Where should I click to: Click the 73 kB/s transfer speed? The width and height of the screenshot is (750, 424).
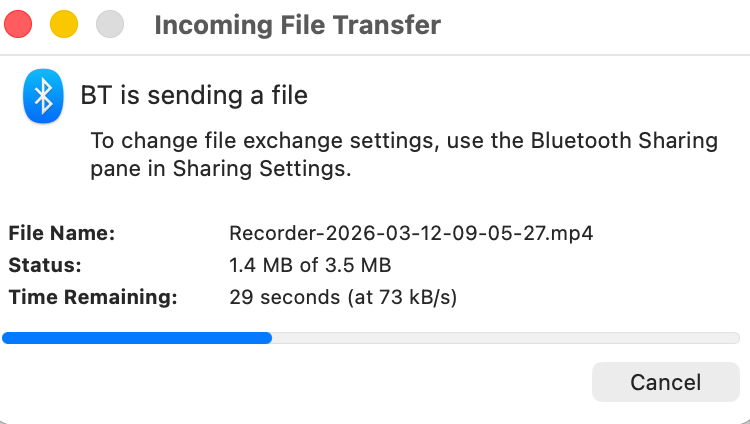[409, 296]
